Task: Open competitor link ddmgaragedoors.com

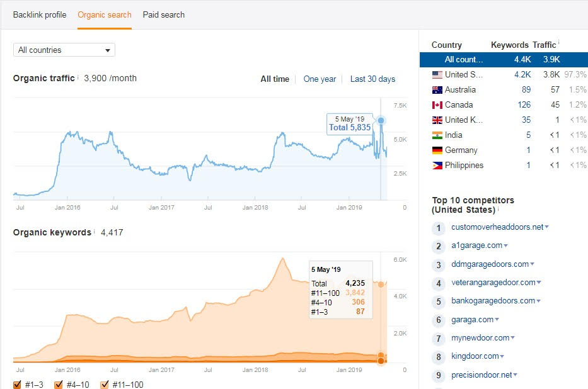Action: click(x=490, y=264)
